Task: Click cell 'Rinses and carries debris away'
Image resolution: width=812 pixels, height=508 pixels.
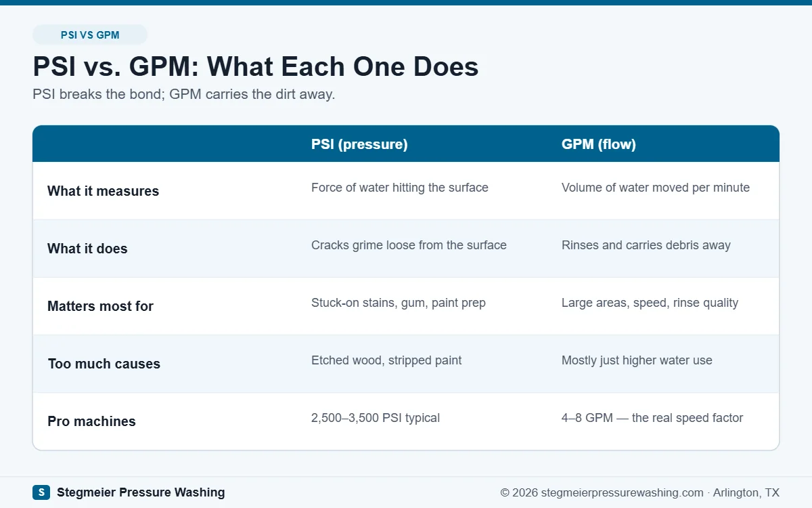Action: [x=646, y=245]
